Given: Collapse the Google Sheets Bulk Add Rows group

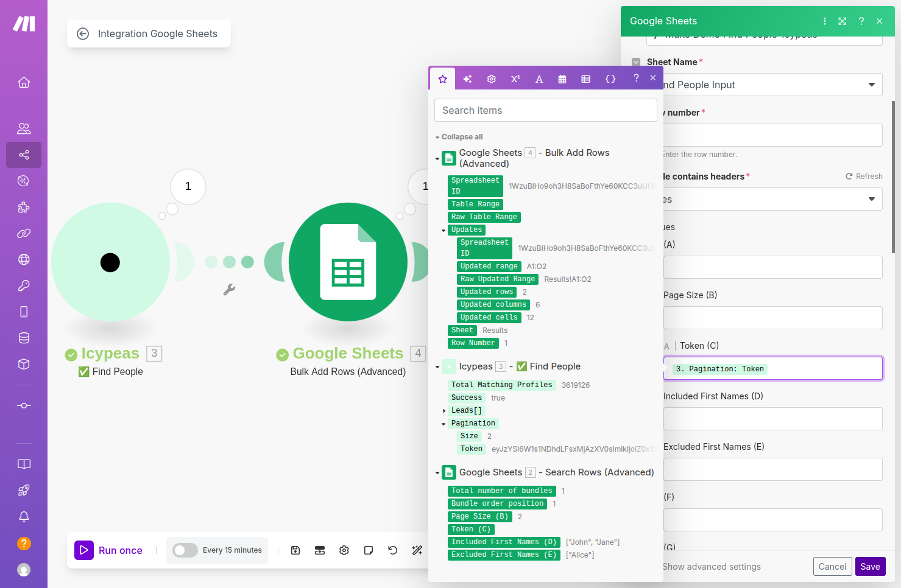Looking at the screenshot, I should pos(437,159).
